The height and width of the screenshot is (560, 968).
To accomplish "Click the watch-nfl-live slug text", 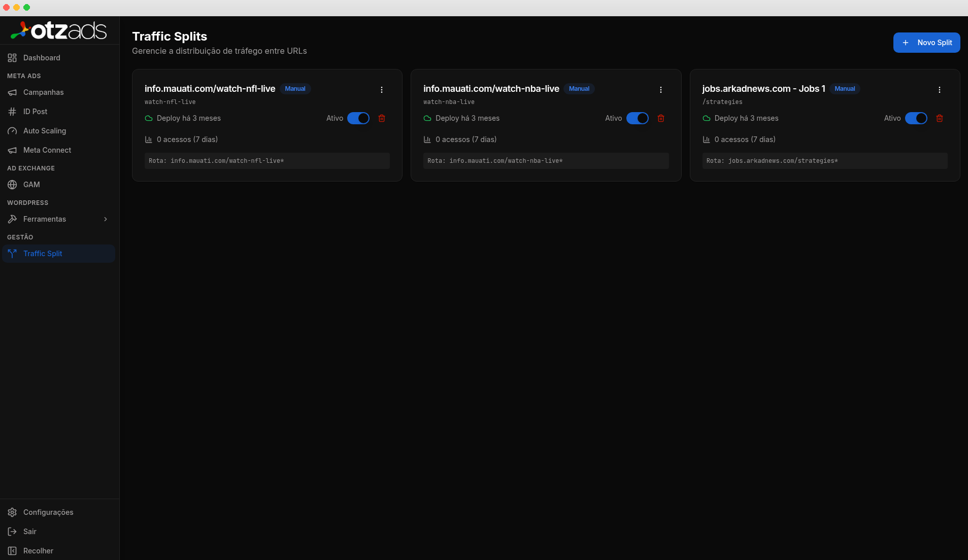I will tap(170, 102).
